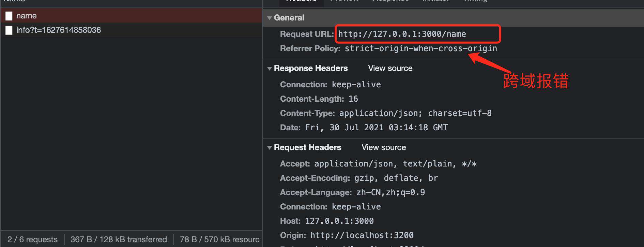Click the General section heading
The image size is (644, 247).
click(x=289, y=18)
